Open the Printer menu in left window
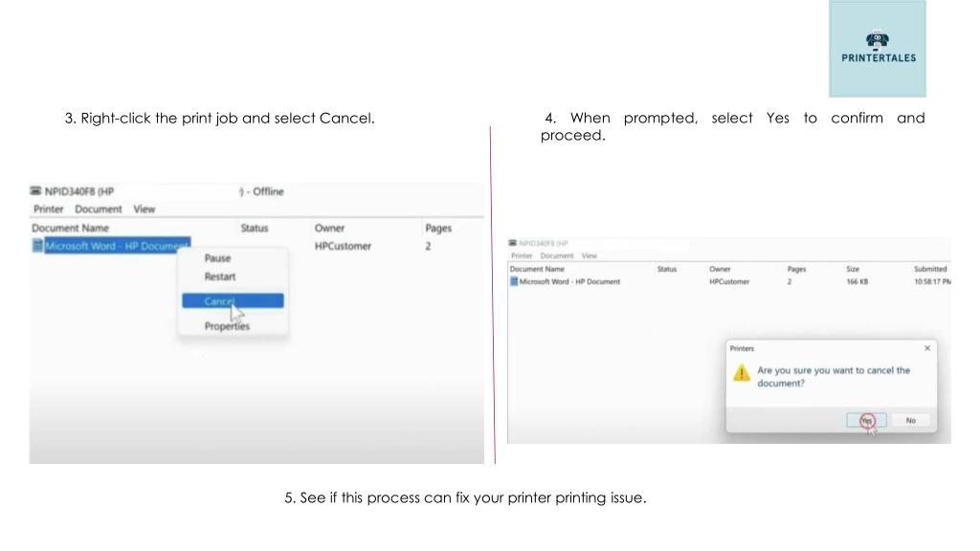980x551 pixels. coord(48,209)
